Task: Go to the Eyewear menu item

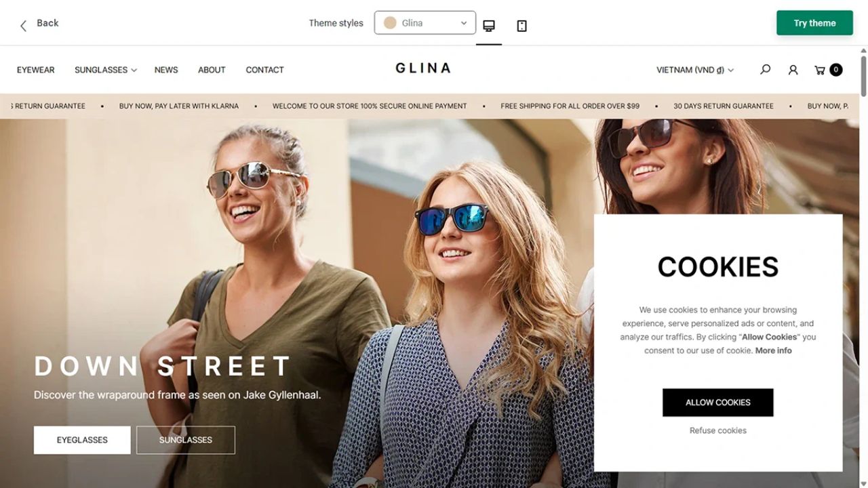Action: (36, 70)
